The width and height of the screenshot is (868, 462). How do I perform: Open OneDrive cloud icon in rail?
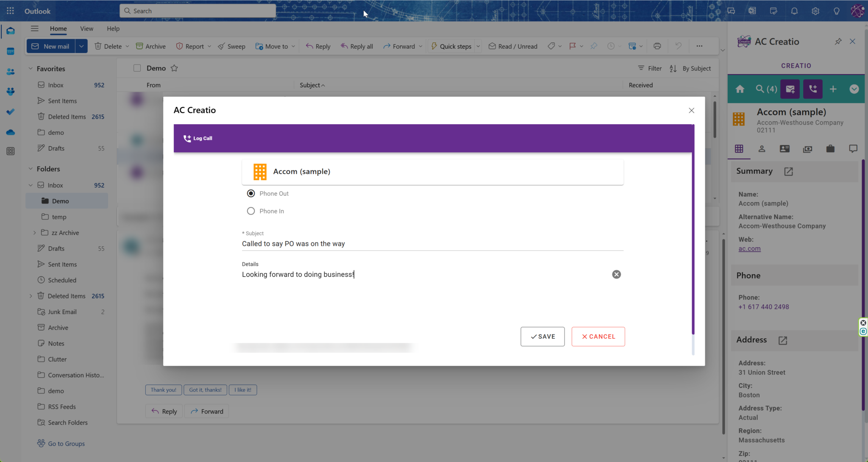[x=11, y=132]
